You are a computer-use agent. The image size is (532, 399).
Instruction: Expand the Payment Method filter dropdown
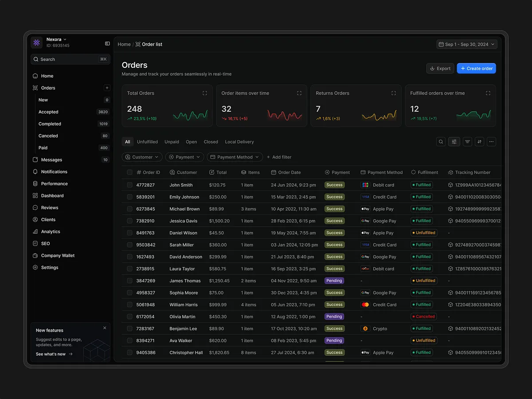(x=235, y=156)
